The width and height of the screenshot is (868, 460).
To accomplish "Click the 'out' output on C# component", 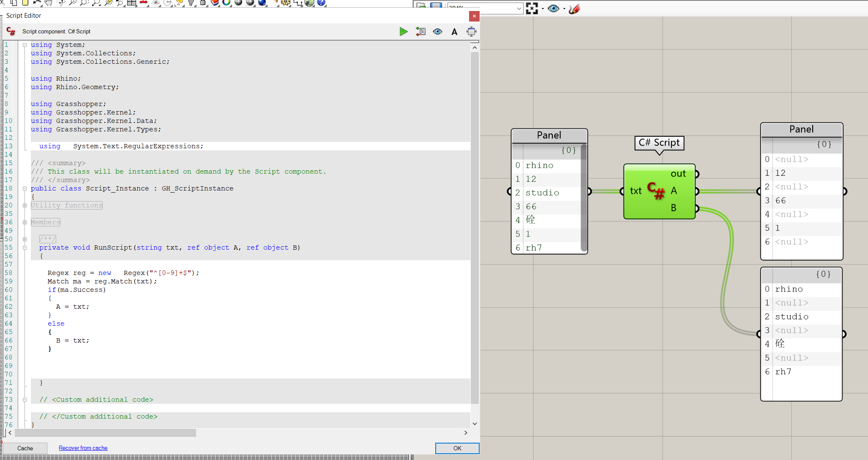I will [678, 174].
